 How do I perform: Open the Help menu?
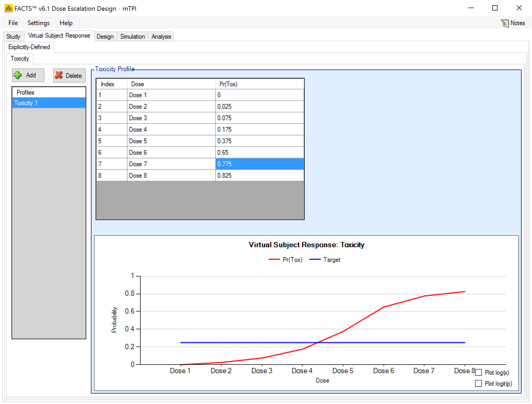(66, 23)
